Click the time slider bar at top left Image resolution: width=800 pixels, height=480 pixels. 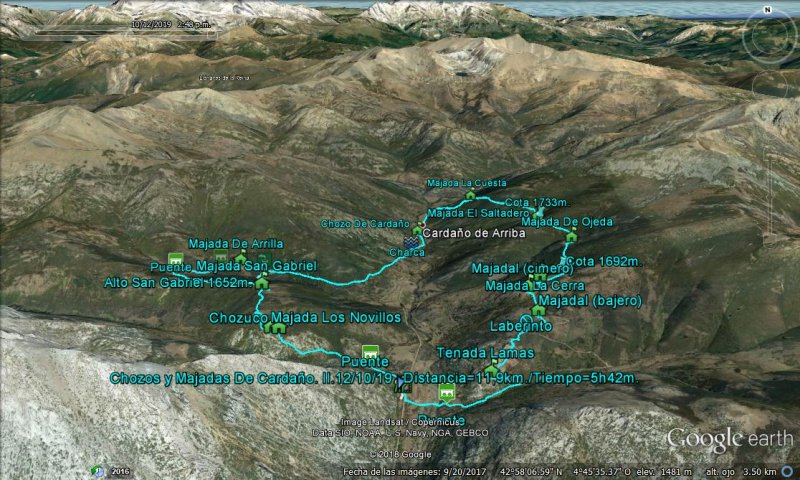click(x=125, y=34)
